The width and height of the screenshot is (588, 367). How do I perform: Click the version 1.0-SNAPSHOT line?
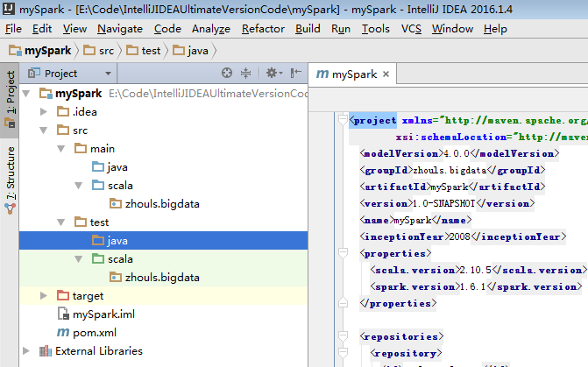447,203
